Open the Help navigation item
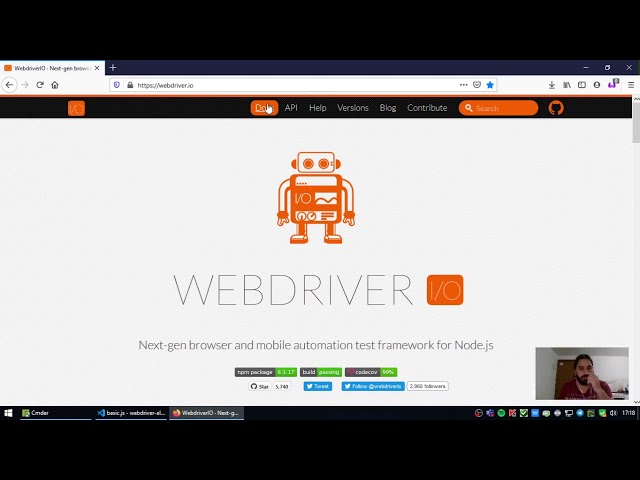The width and height of the screenshot is (640, 480). (x=318, y=108)
